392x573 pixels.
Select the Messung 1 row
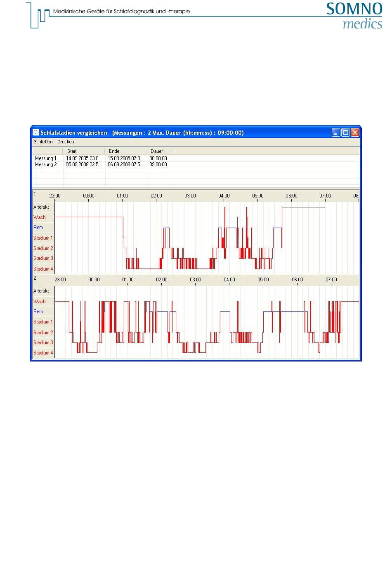tap(46, 158)
